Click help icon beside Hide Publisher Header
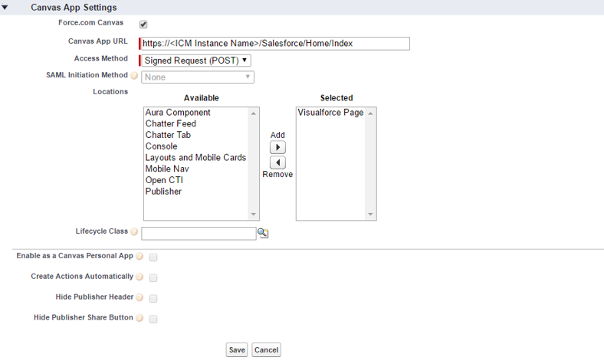604x364 pixels. (140, 297)
